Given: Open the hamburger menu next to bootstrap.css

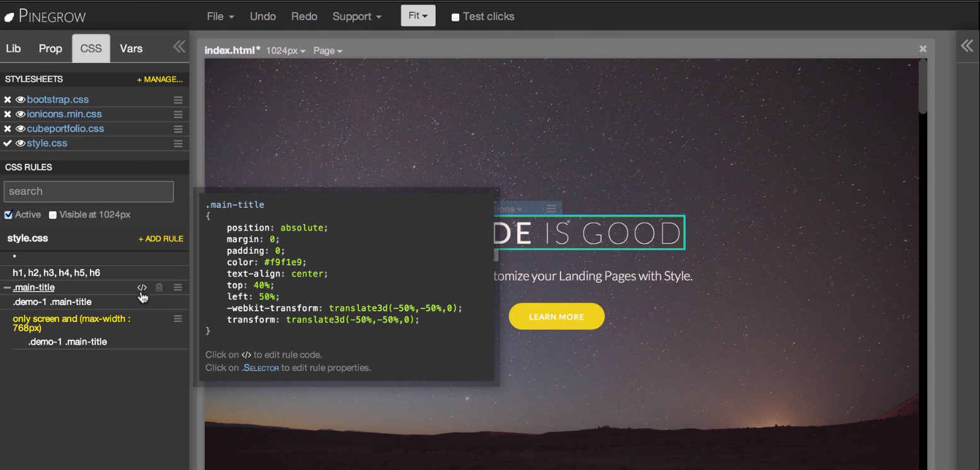Looking at the screenshot, I should (178, 100).
